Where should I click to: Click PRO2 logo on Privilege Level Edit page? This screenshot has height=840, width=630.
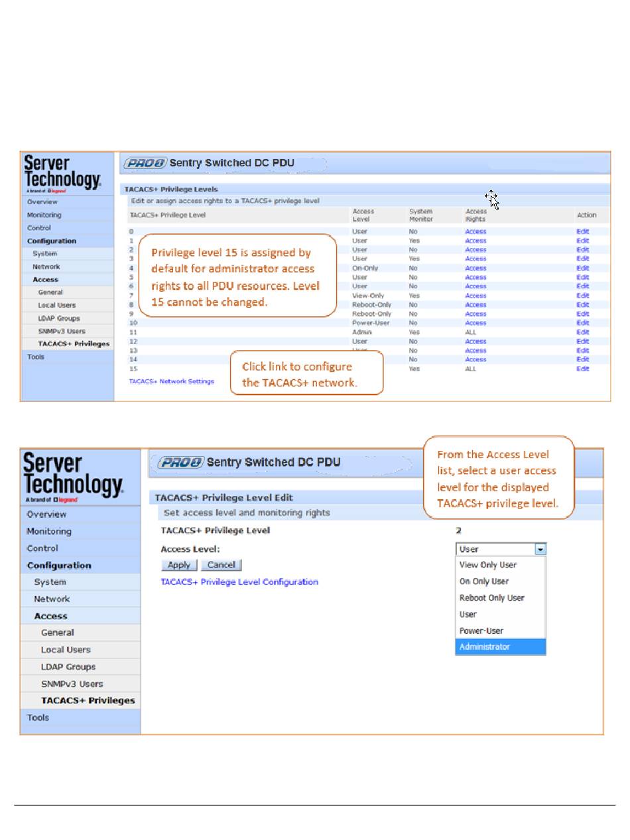click(179, 462)
